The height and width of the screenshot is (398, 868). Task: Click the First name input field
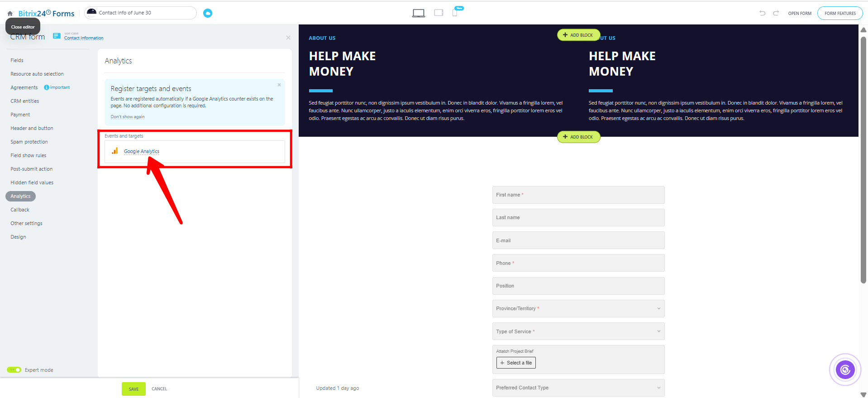point(578,195)
